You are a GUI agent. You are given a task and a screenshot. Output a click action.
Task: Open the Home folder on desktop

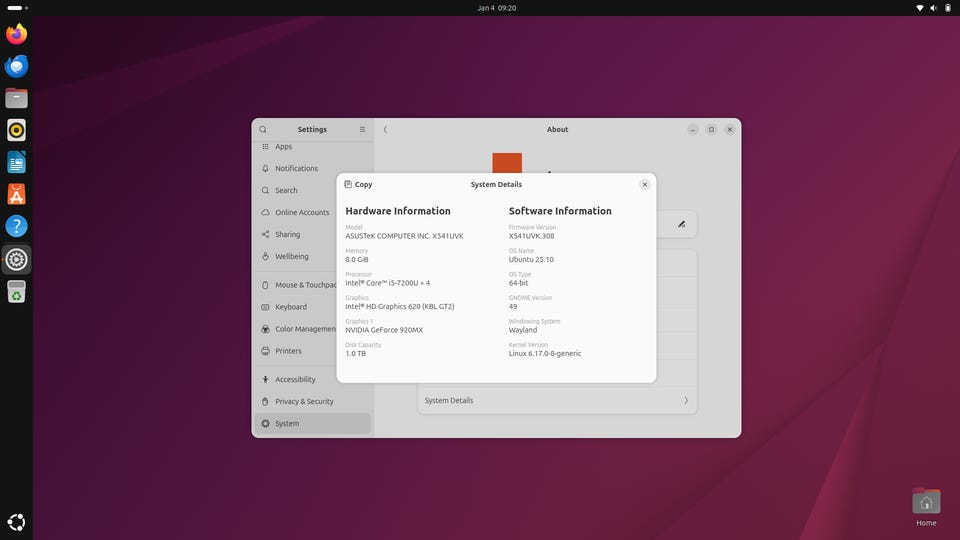tap(926, 503)
